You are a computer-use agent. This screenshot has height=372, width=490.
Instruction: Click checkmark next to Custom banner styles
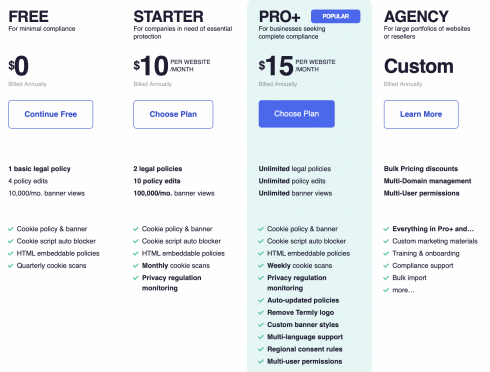(x=261, y=325)
